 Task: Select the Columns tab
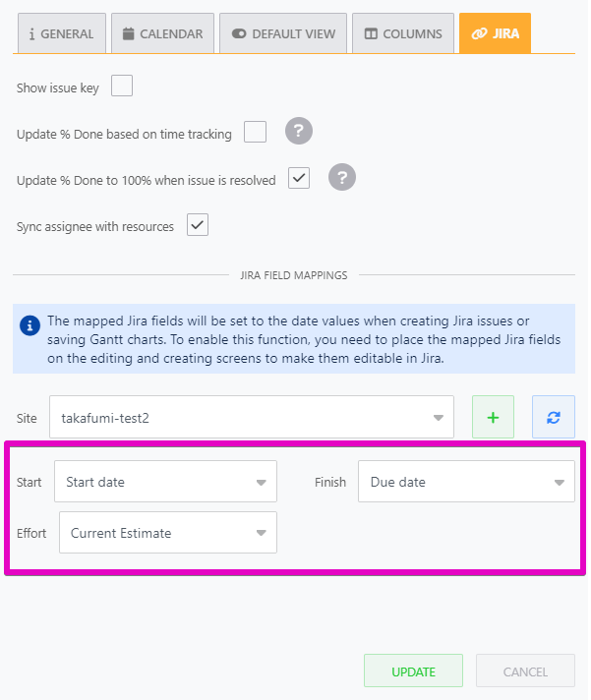pos(403,33)
